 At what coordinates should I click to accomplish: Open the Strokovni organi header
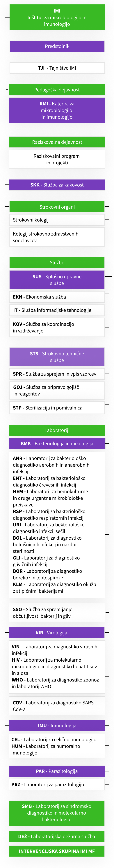click(57, 207)
